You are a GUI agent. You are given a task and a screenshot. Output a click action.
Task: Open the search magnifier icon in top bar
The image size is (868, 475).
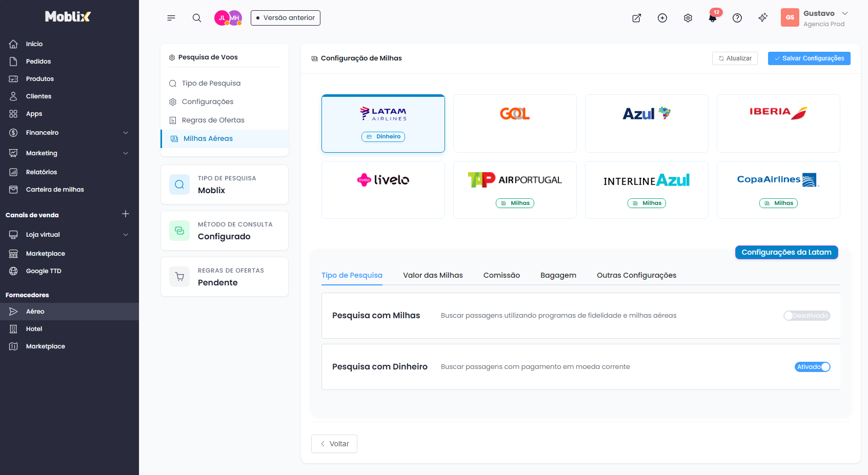[197, 18]
